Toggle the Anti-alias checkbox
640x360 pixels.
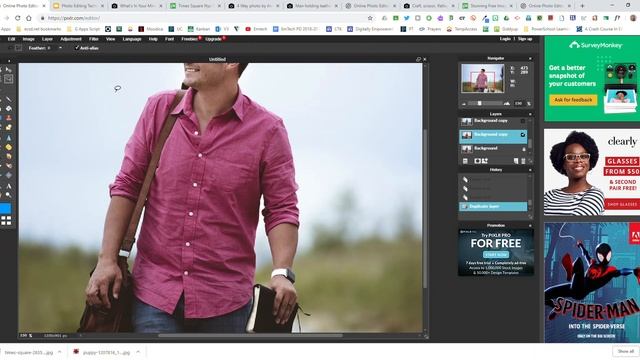click(x=77, y=48)
